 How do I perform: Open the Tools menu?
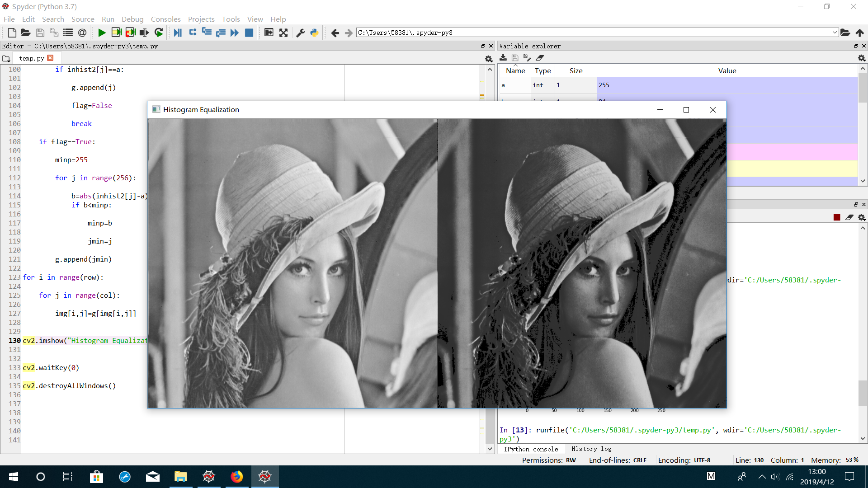(x=231, y=19)
